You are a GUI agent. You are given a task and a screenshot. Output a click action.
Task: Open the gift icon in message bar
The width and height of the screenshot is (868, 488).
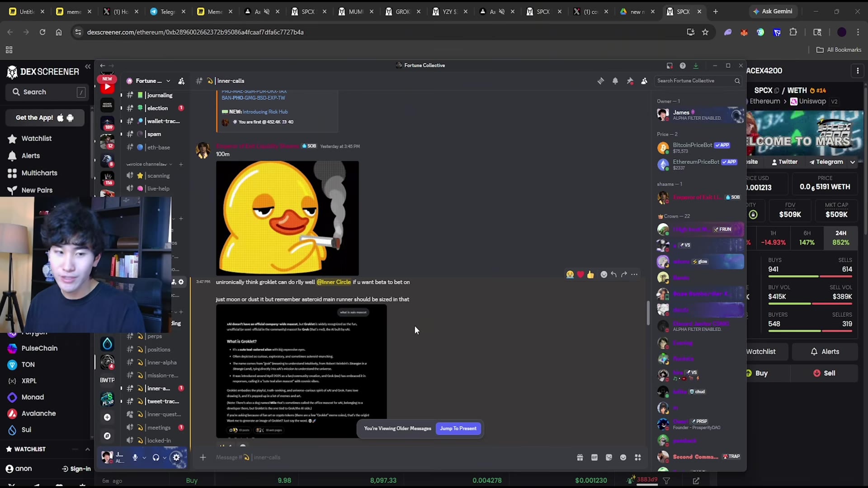tap(580, 457)
